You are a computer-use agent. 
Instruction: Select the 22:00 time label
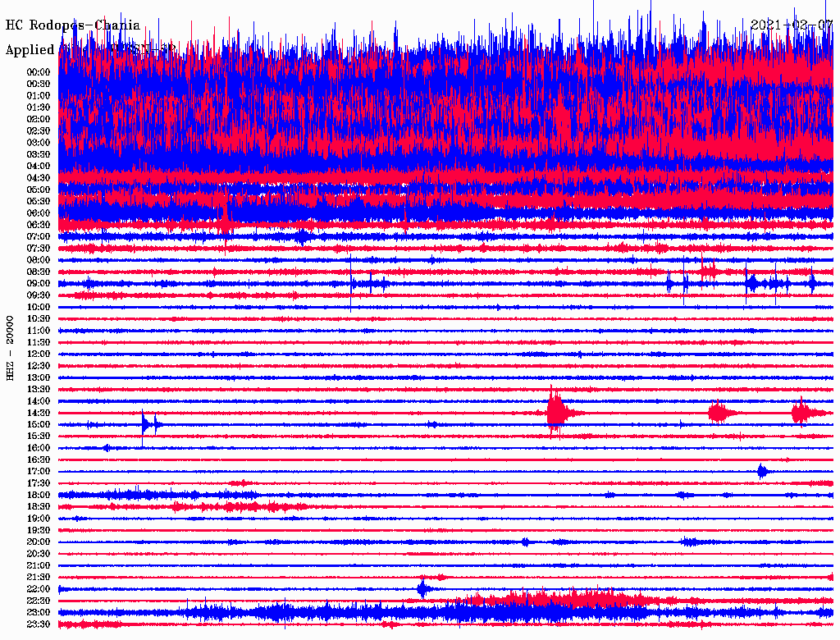tap(38, 589)
